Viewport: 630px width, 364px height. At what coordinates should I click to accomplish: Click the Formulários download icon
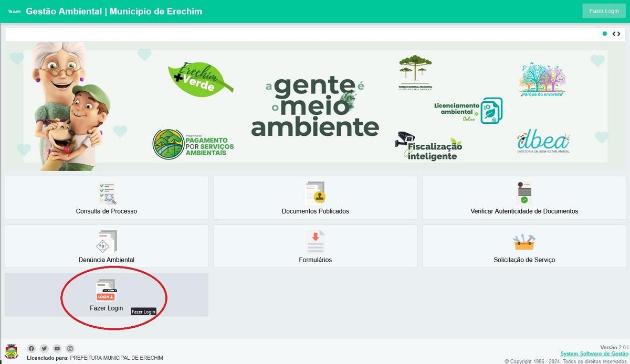pos(315,242)
